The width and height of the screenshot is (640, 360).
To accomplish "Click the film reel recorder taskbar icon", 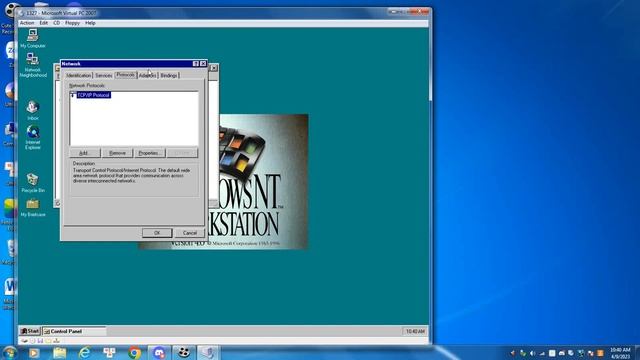I will pyautogui.click(x=184, y=353).
